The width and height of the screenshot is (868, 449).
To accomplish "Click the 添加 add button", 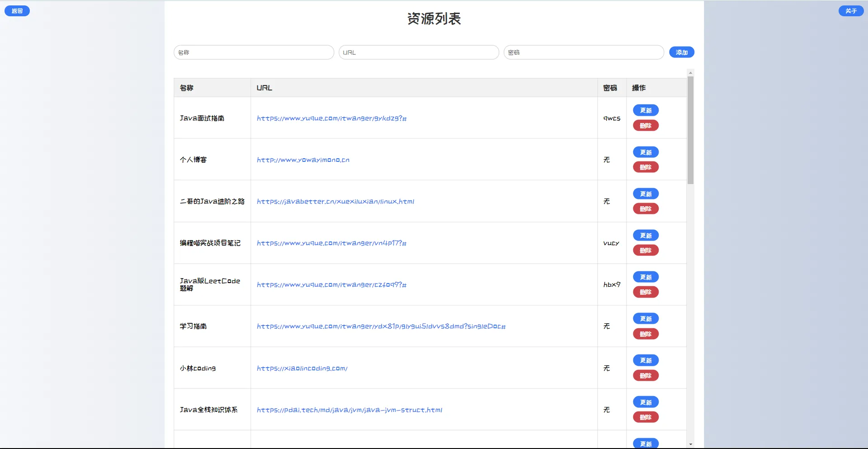I will [x=681, y=52].
